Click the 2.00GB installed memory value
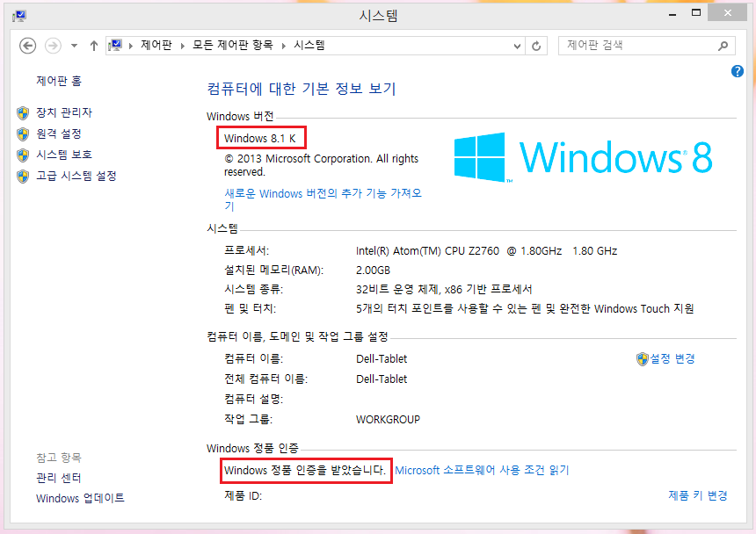Image resolution: width=756 pixels, height=534 pixels. click(374, 271)
